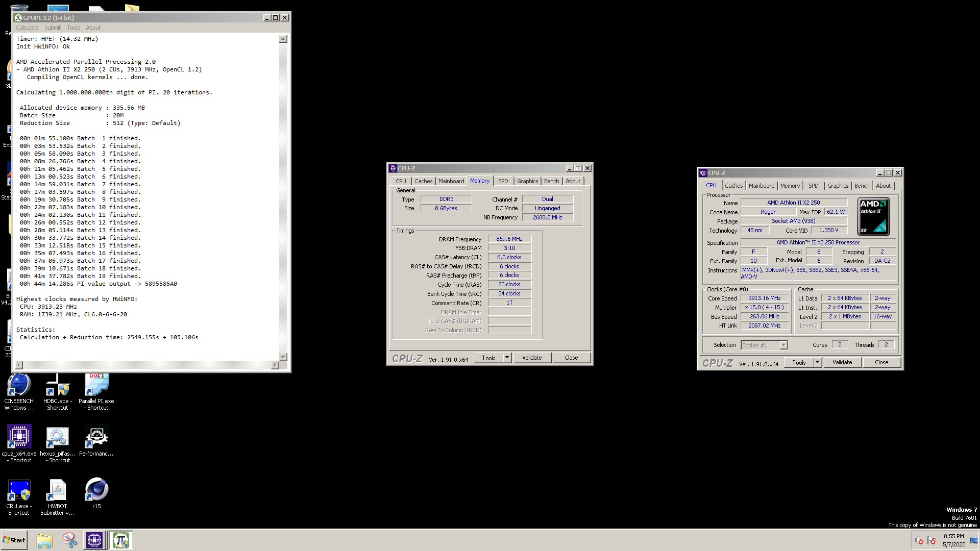Click the 'PI value output' result line

(99, 284)
